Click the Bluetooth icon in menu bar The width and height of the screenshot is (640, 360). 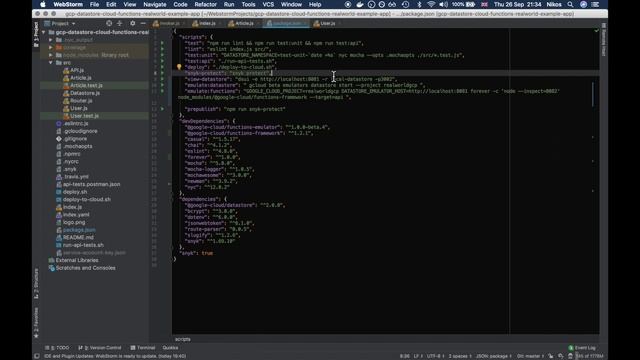(x=419, y=4)
